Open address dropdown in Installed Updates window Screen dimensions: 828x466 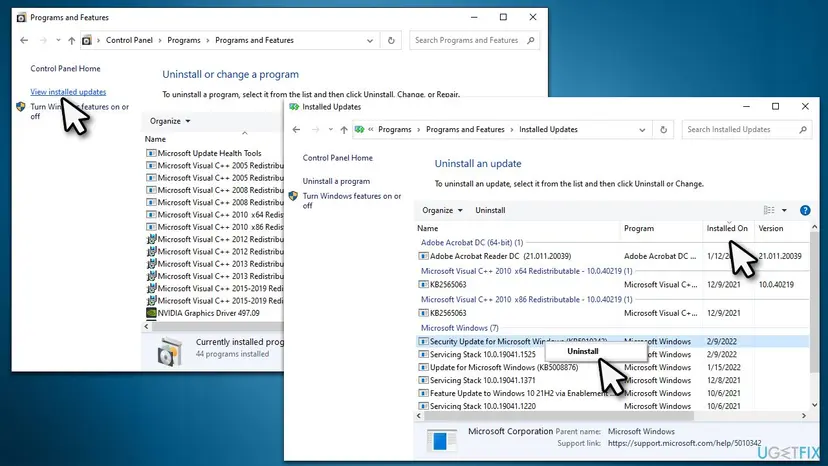pyautogui.click(x=642, y=129)
